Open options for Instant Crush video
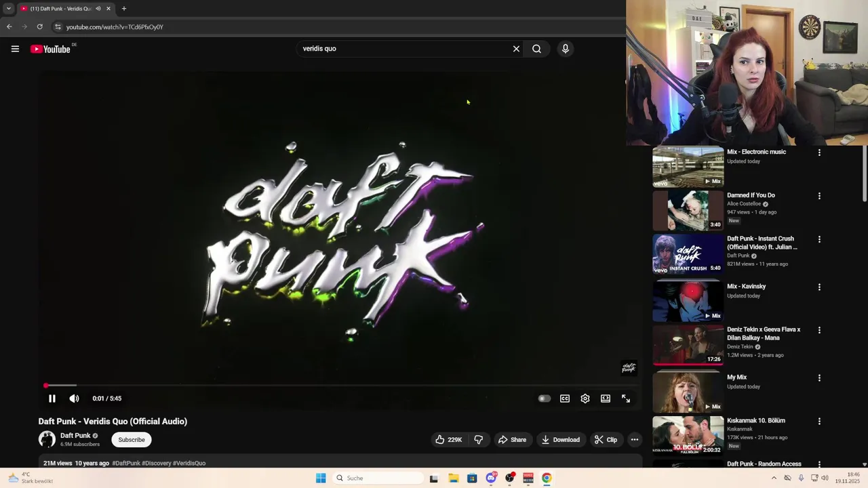The width and height of the screenshot is (868, 488). pyautogui.click(x=819, y=239)
